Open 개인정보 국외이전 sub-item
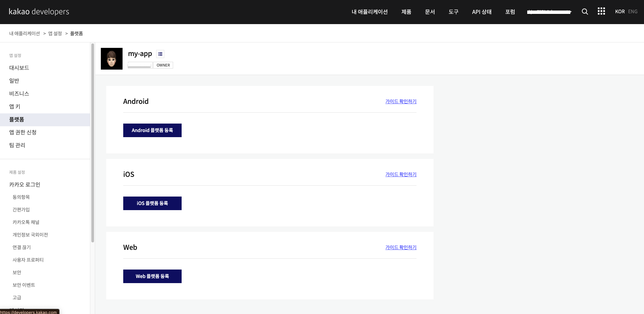Viewport: 644px width, 314px height. point(30,235)
